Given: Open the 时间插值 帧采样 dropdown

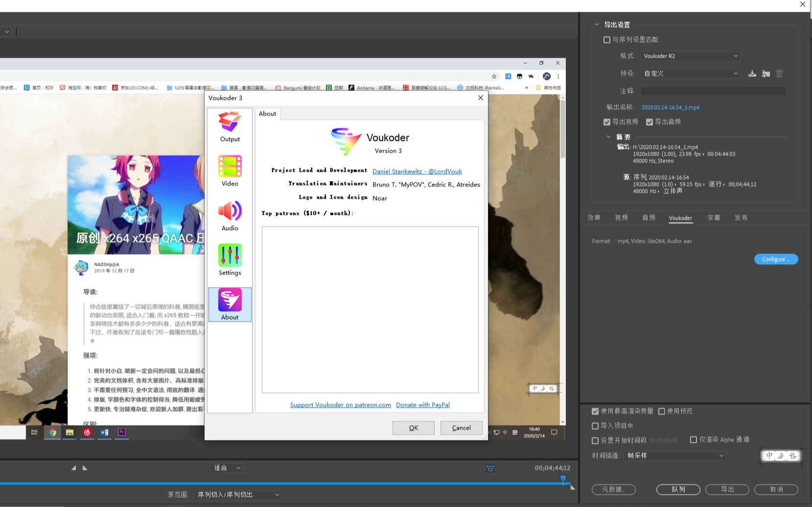Looking at the screenshot, I should point(674,456).
